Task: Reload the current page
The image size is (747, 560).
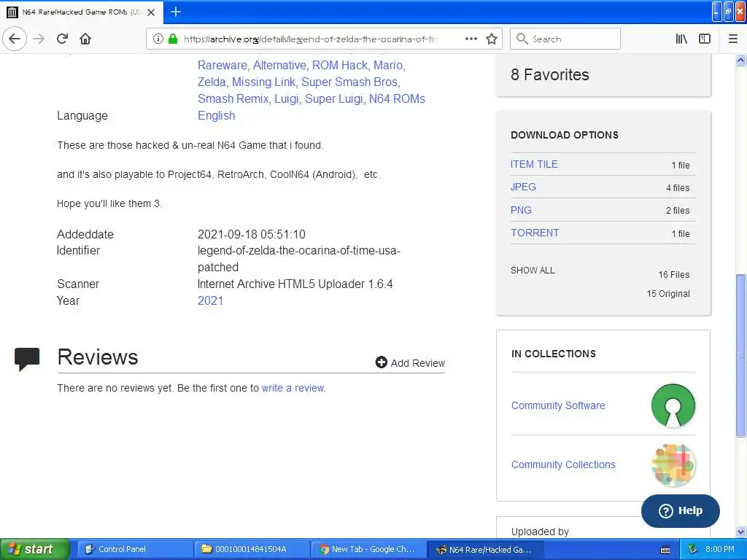Action: (62, 39)
